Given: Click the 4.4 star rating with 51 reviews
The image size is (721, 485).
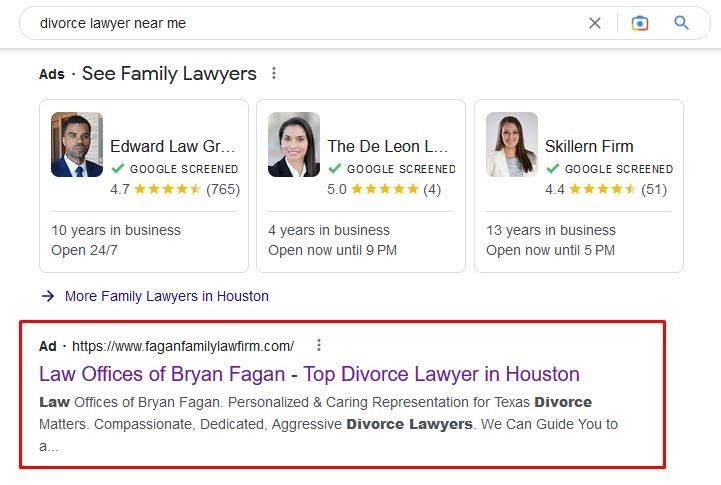Looking at the screenshot, I should 606,189.
